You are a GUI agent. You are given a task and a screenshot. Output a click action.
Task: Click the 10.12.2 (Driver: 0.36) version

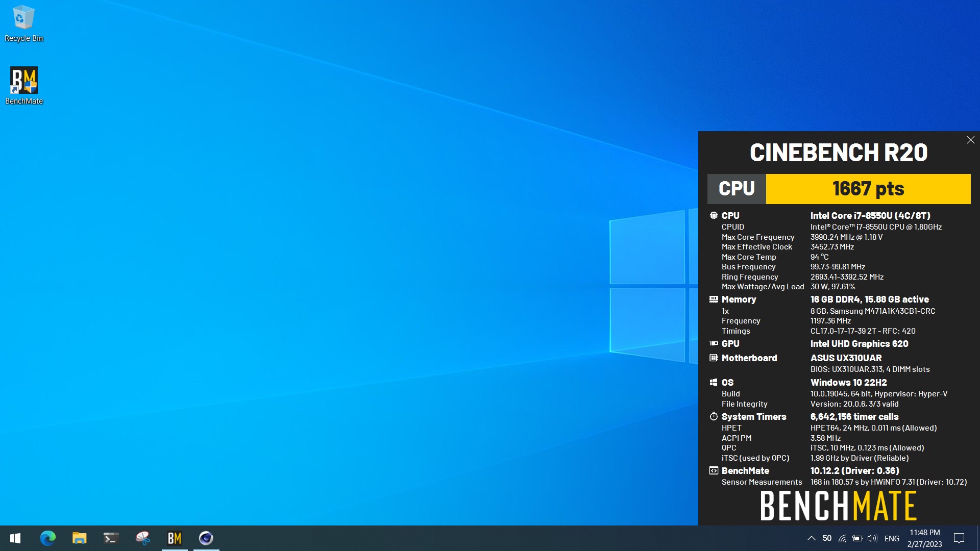854,471
